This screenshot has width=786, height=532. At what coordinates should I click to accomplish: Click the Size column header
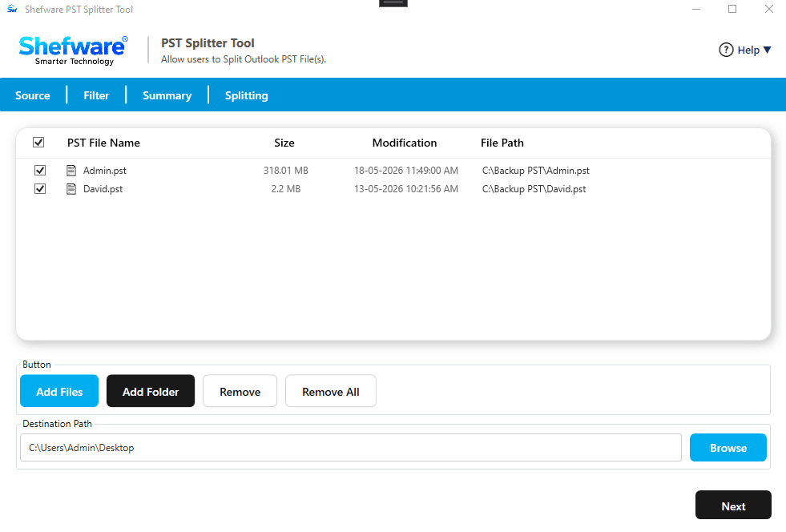(x=284, y=143)
